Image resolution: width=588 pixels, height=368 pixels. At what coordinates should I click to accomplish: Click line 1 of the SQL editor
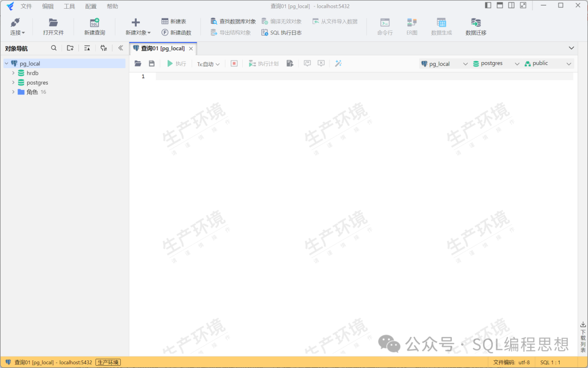pos(359,76)
